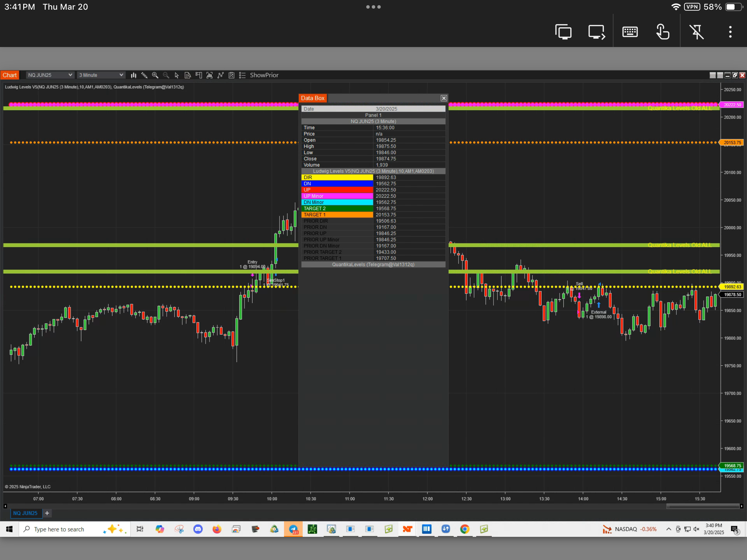Viewport: 747px width, 560px height.
Task: Click the Ludwig Levels V5 indicator label
Action: click(58, 87)
